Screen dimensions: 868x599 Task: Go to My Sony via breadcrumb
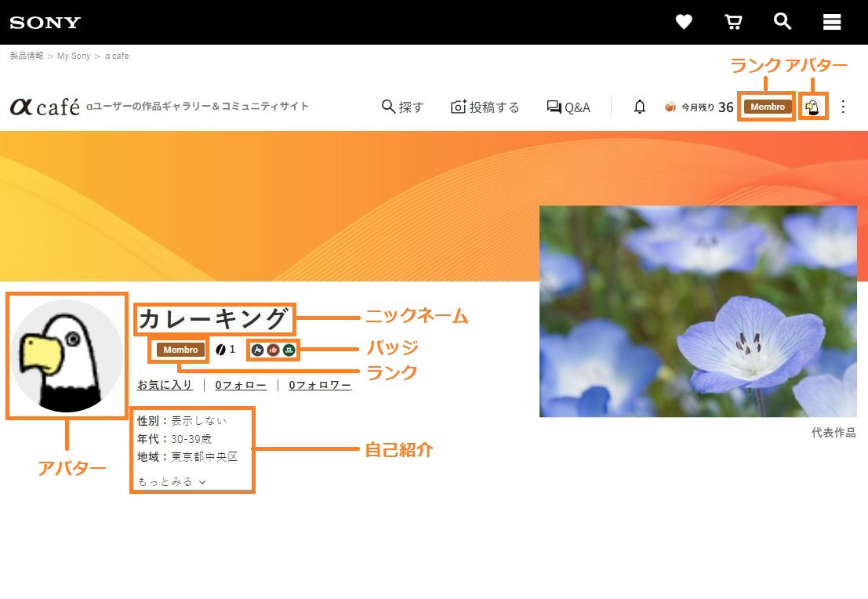pos(74,56)
